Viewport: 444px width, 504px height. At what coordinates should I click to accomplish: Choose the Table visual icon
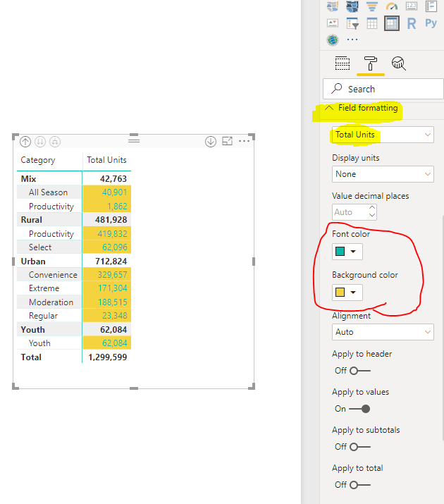click(372, 23)
